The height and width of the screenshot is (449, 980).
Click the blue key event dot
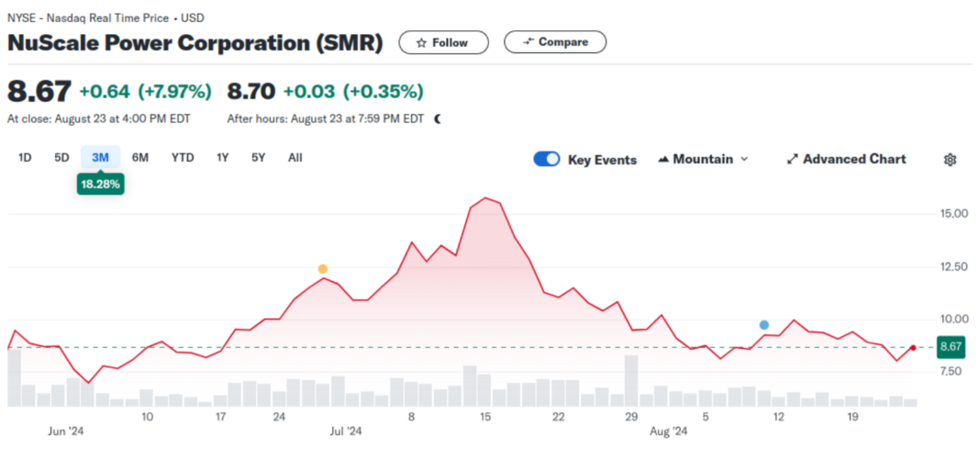(763, 325)
